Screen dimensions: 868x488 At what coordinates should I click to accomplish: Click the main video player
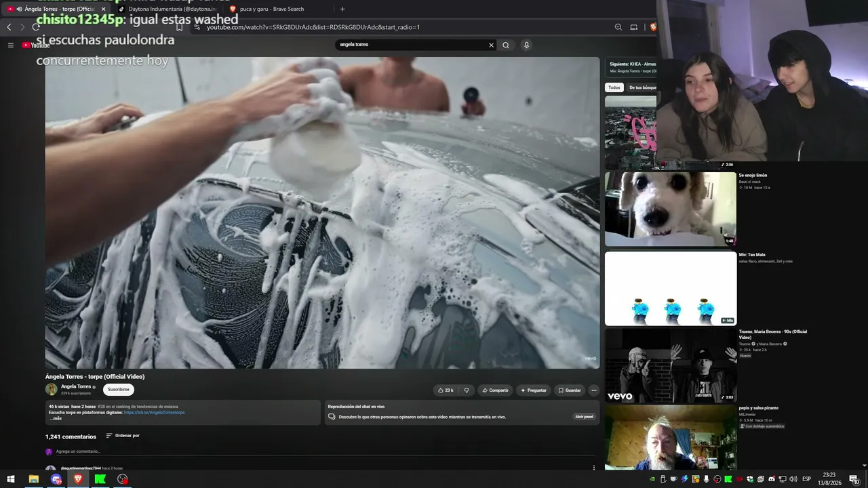click(x=322, y=212)
